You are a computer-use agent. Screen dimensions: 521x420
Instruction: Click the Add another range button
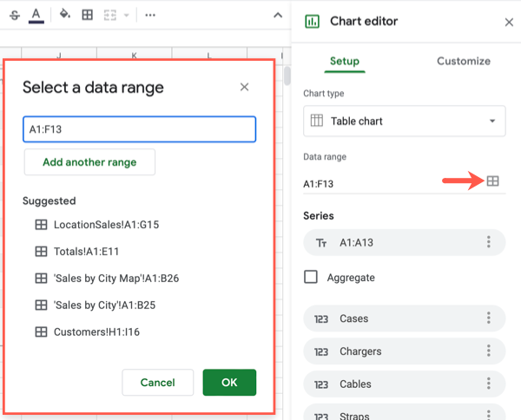[89, 162]
